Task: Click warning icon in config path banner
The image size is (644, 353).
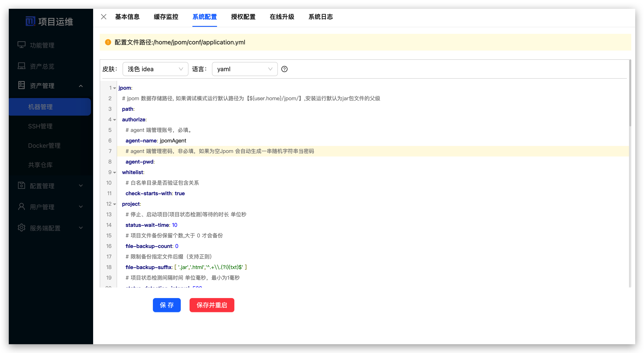Action: click(108, 42)
